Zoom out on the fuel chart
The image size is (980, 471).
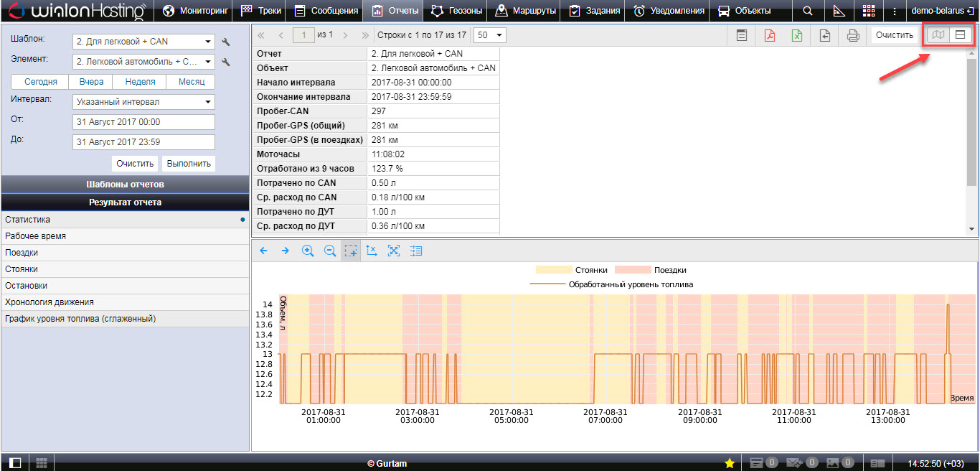pos(330,251)
